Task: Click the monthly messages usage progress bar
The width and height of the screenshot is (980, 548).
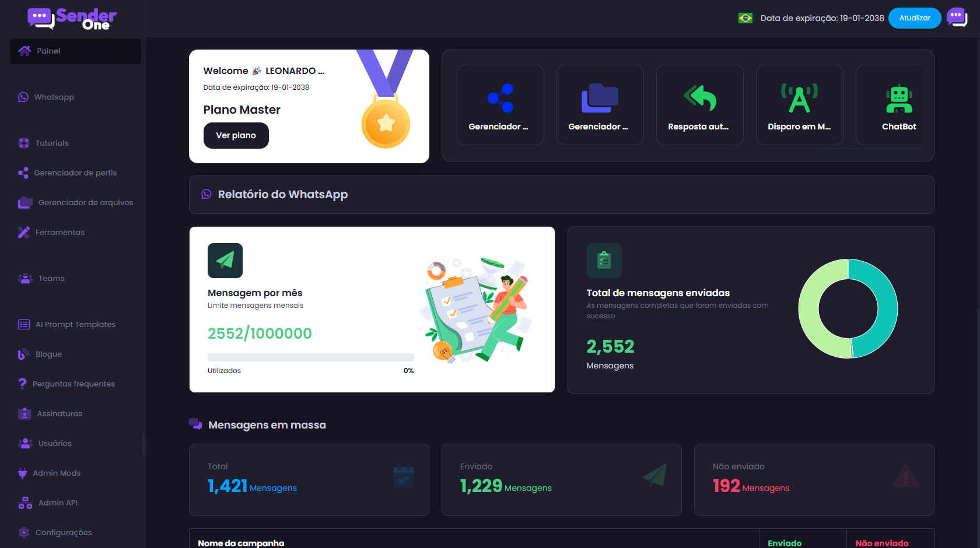Action: pyautogui.click(x=310, y=357)
